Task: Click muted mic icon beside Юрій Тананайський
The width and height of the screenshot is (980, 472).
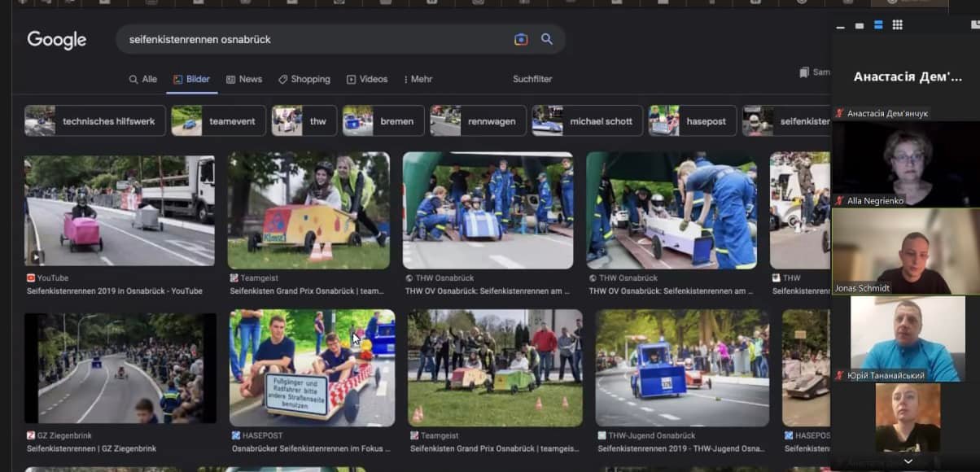Action: pos(839,375)
